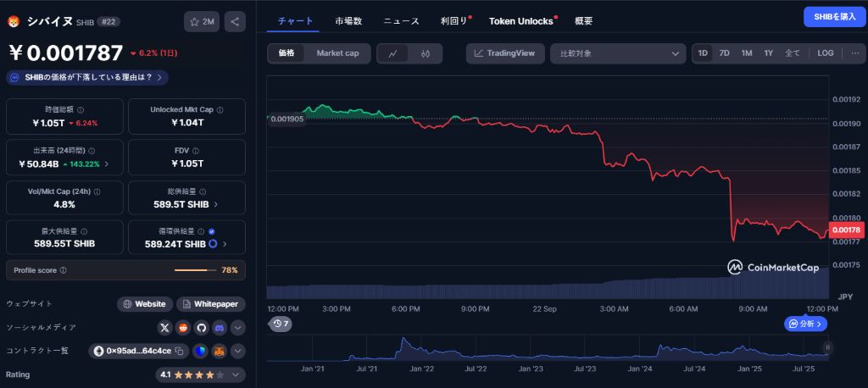This screenshot has width=868, height=388.
Task: Click the SHIBを購入 buy button
Action: click(x=834, y=17)
